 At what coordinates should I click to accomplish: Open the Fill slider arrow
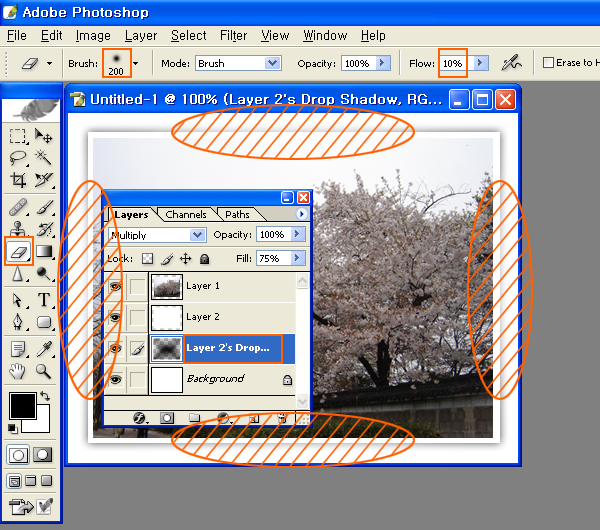tap(297, 258)
